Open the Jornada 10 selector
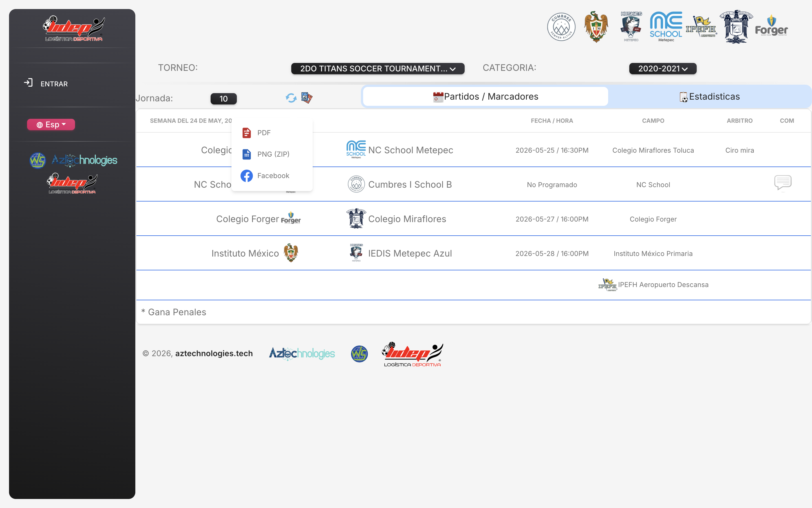 click(x=224, y=99)
